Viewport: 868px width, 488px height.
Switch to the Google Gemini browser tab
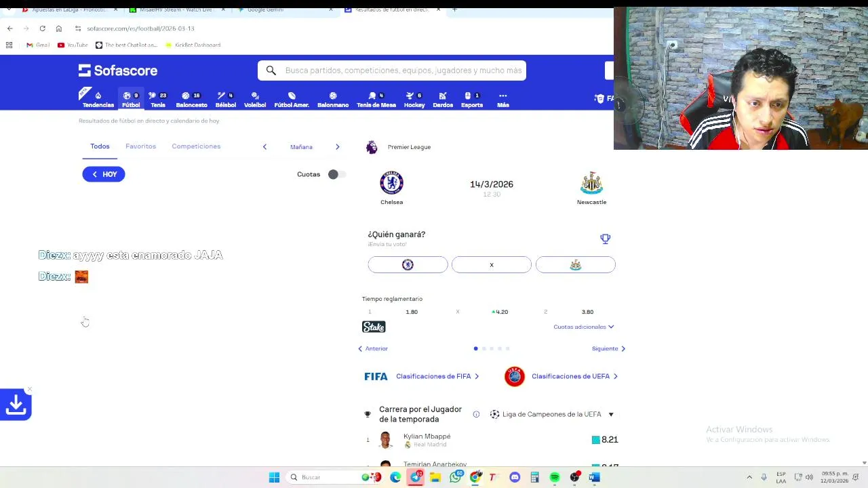pos(285,9)
